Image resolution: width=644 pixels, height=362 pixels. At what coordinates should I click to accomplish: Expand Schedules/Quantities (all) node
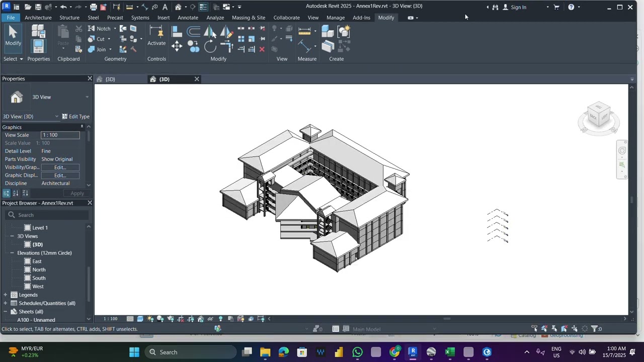click(5, 303)
